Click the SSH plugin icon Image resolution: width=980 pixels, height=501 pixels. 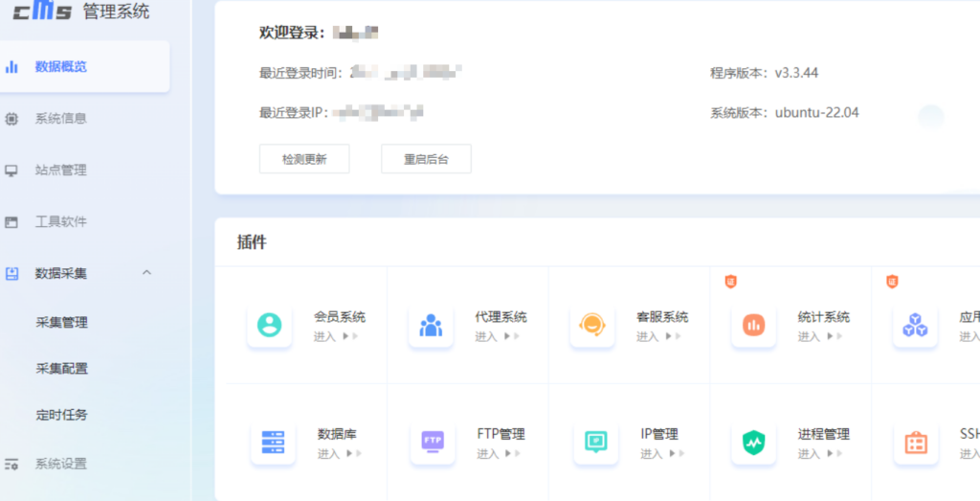click(915, 443)
